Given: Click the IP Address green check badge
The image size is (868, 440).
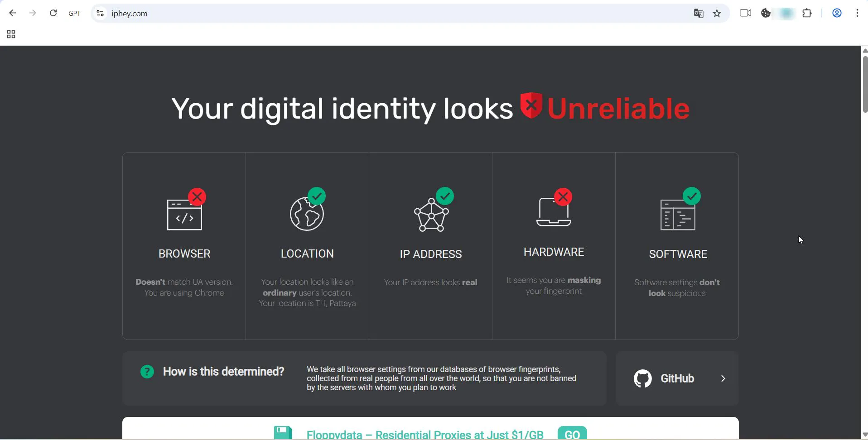Looking at the screenshot, I should pyautogui.click(x=445, y=196).
